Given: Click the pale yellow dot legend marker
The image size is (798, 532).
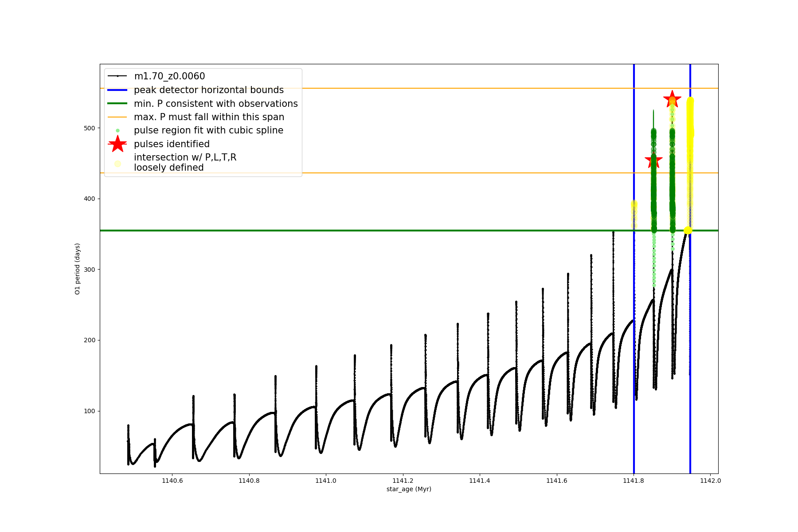Looking at the screenshot, I should pos(117,164).
